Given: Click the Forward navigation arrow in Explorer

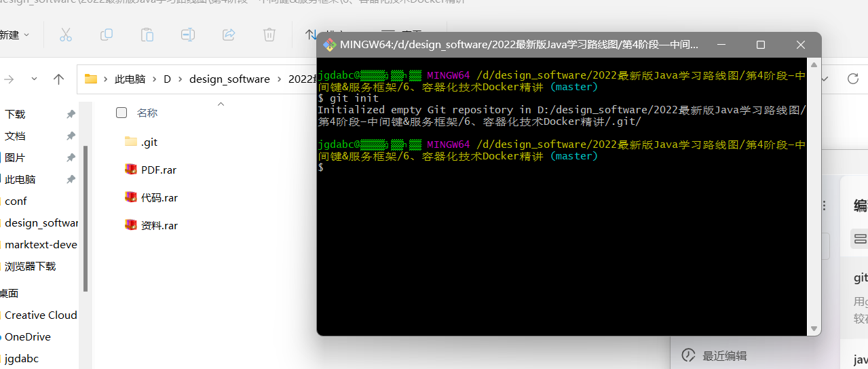Looking at the screenshot, I should pos(9,79).
